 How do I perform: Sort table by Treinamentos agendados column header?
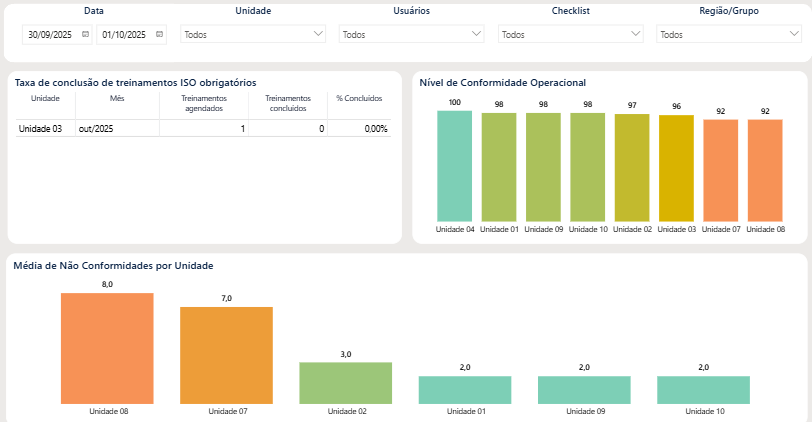click(x=204, y=103)
